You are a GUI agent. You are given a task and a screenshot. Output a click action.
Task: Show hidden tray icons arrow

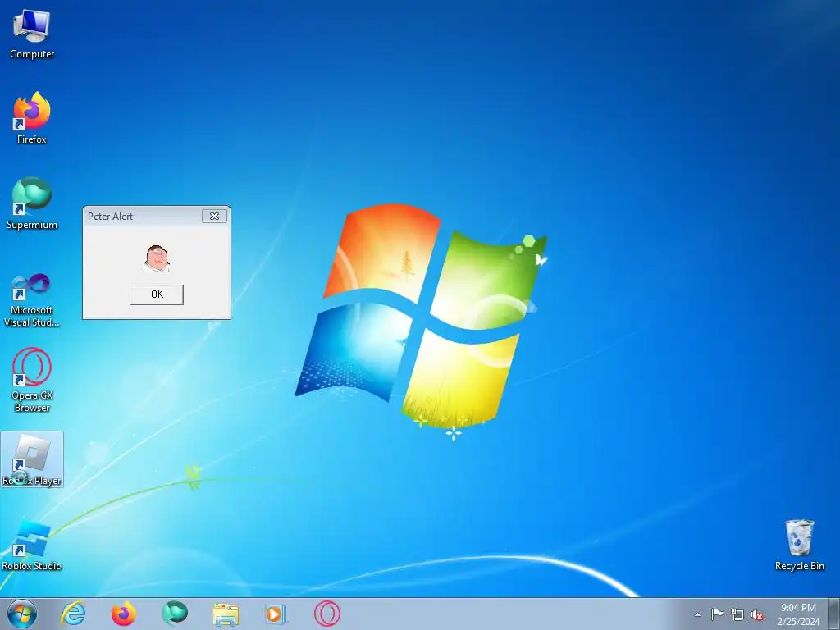click(697, 614)
